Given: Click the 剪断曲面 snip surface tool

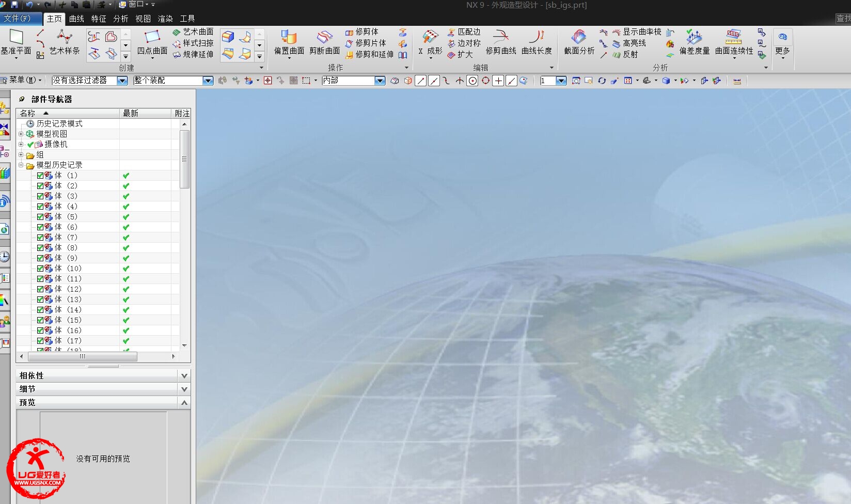Looking at the screenshot, I should point(324,42).
